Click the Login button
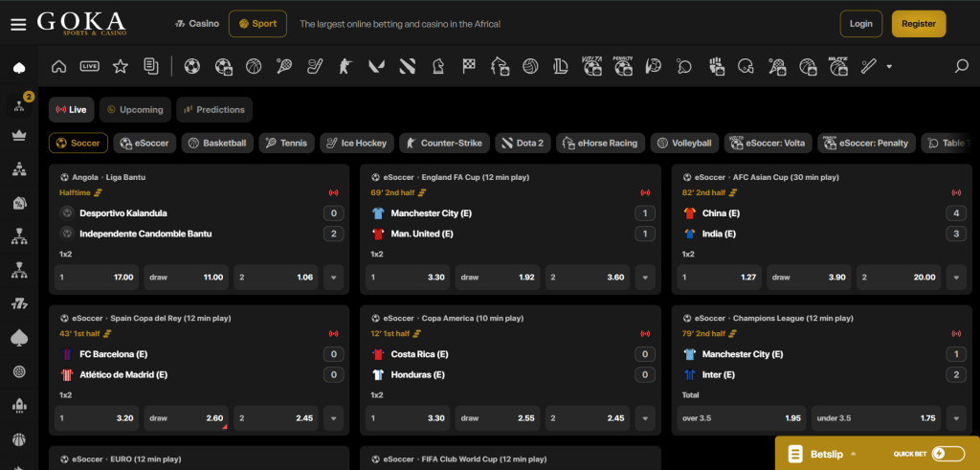This screenshot has width=980, height=470. tap(861, 24)
